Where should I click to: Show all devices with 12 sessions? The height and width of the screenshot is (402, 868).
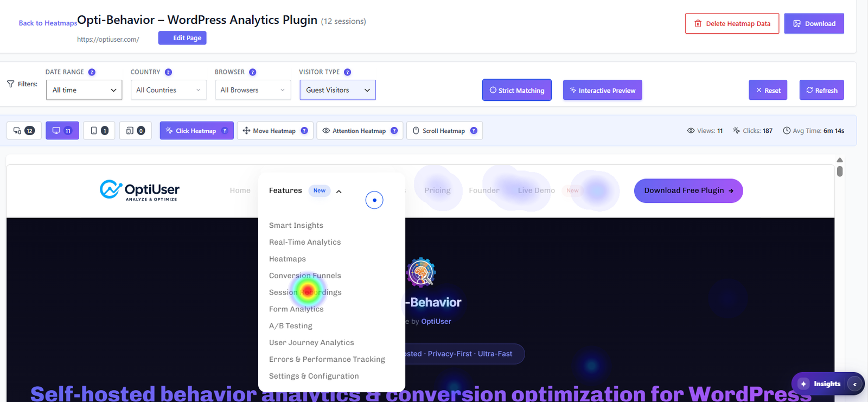tap(24, 131)
